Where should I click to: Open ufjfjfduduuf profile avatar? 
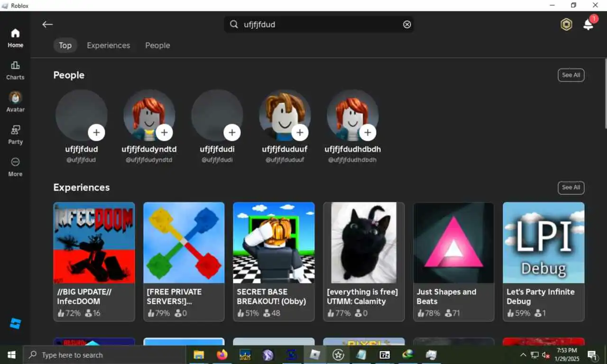pyautogui.click(x=285, y=115)
